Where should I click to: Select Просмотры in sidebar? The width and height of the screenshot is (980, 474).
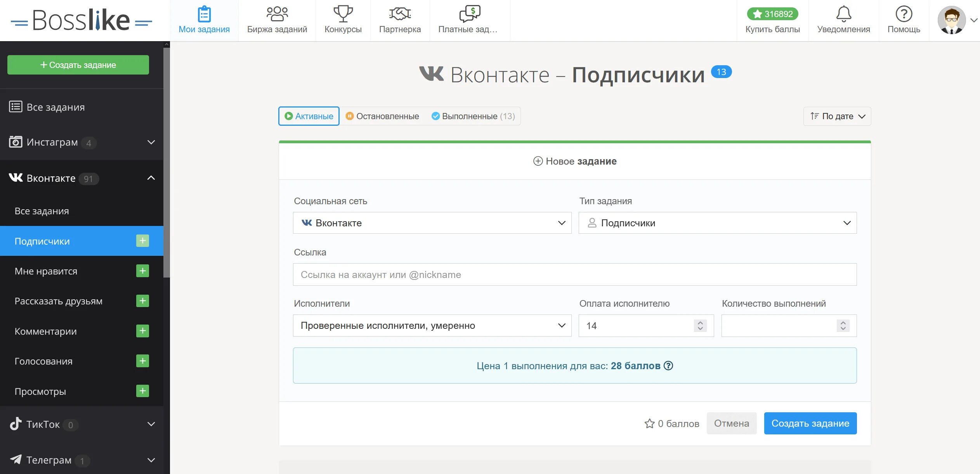(x=40, y=391)
